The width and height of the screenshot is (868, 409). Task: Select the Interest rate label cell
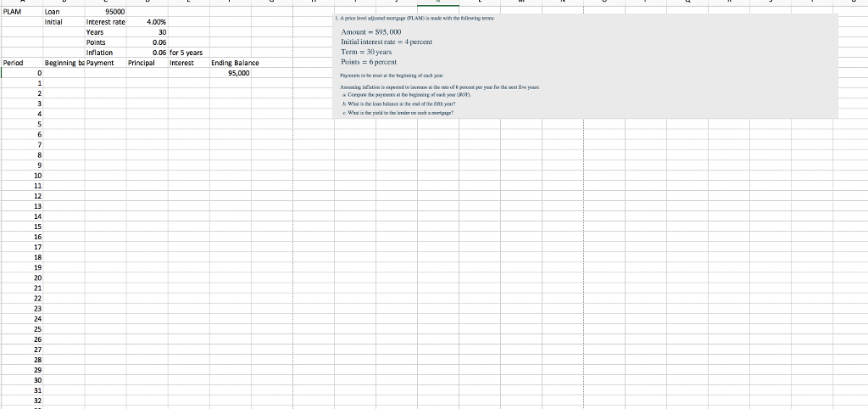(105, 21)
